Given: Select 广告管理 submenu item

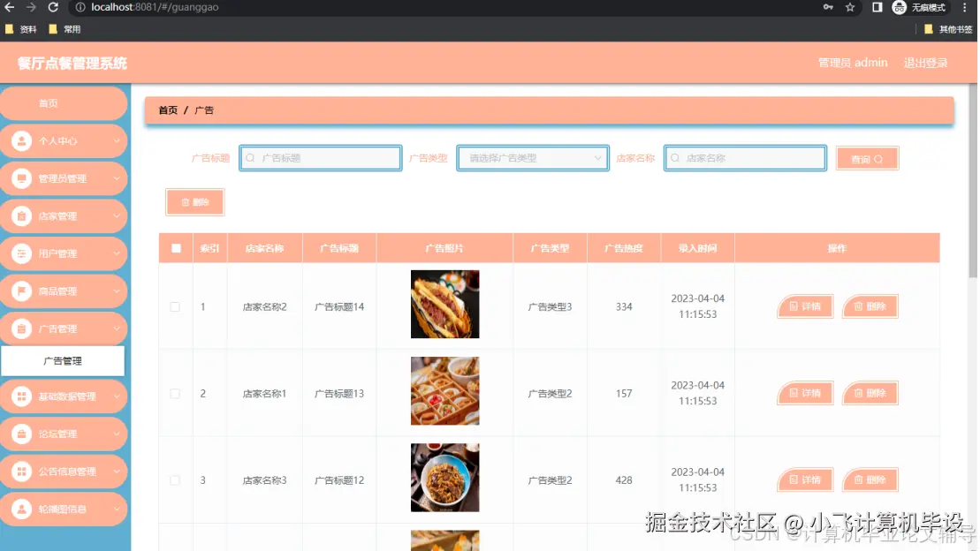Looking at the screenshot, I should (64, 360).
